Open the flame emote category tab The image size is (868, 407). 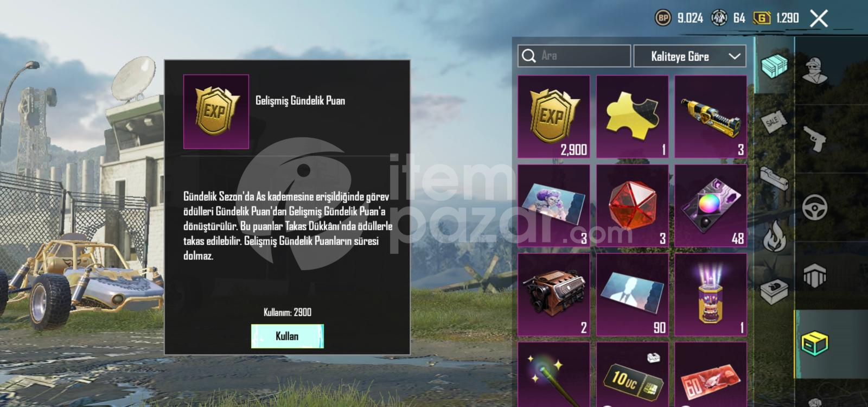[775, 237]
